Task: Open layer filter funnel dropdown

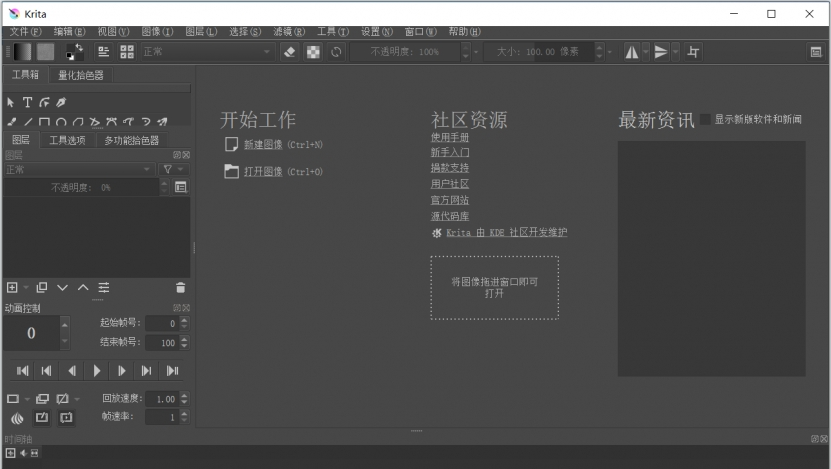Action: [173, 170]
